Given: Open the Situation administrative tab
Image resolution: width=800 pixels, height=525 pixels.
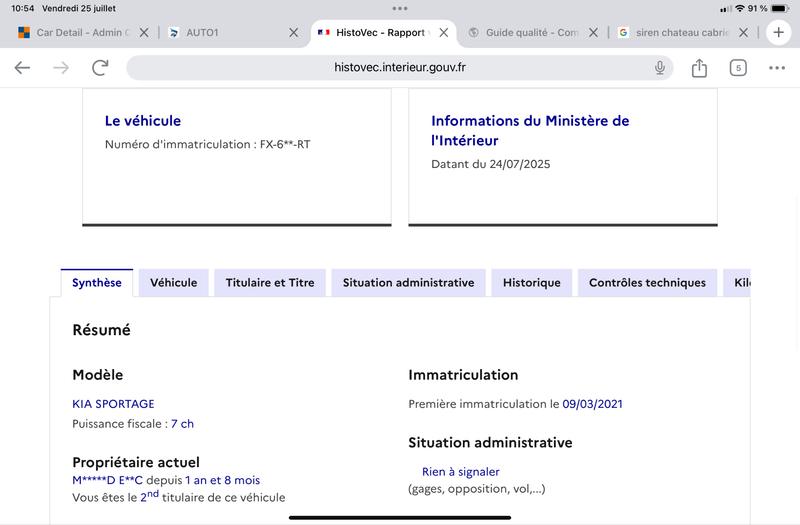Looking at the screenshot, I should pyautogui.click(x=408, y=283).
